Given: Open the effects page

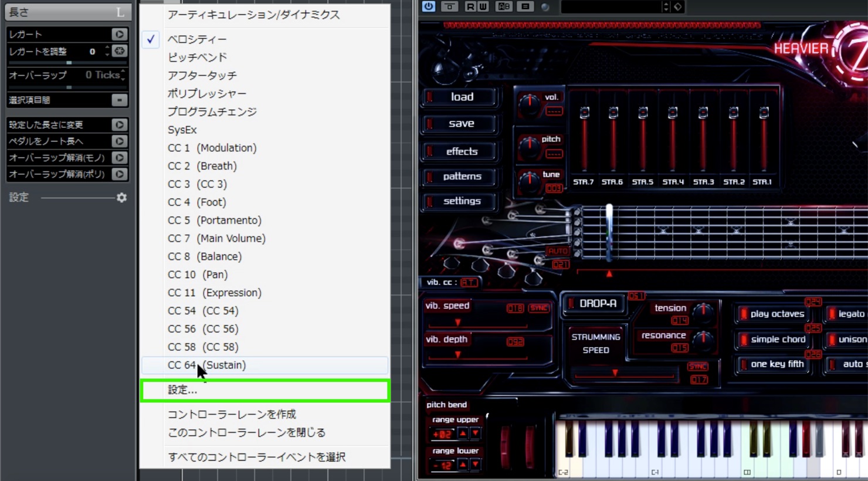Looking at the screenshot, I should (x=461, y=151).
